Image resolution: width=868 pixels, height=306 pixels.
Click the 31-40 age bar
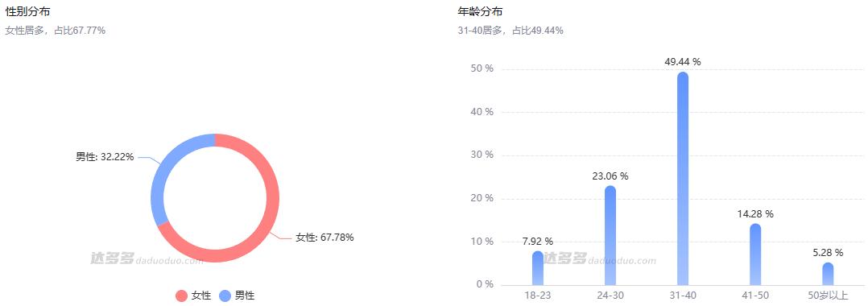tap(683, 178)
